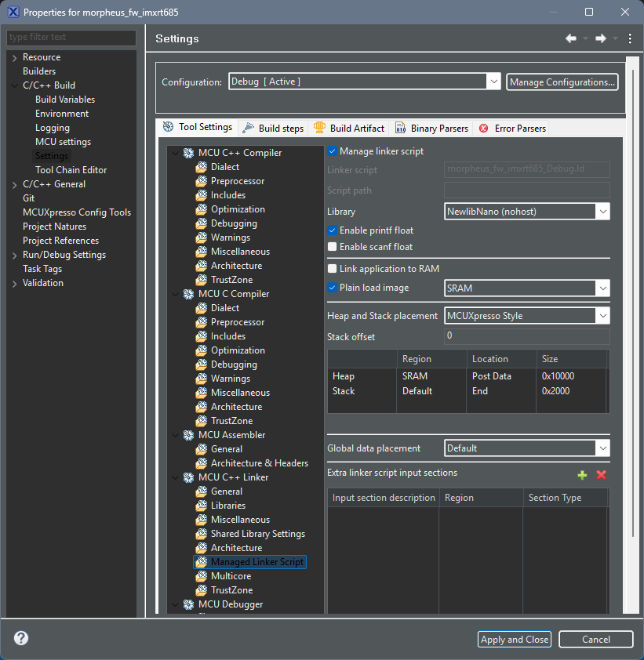The width and height of the screenshot is (644, 660).
Task: Uncheck the Plain load image option
Action: [333, 288]
